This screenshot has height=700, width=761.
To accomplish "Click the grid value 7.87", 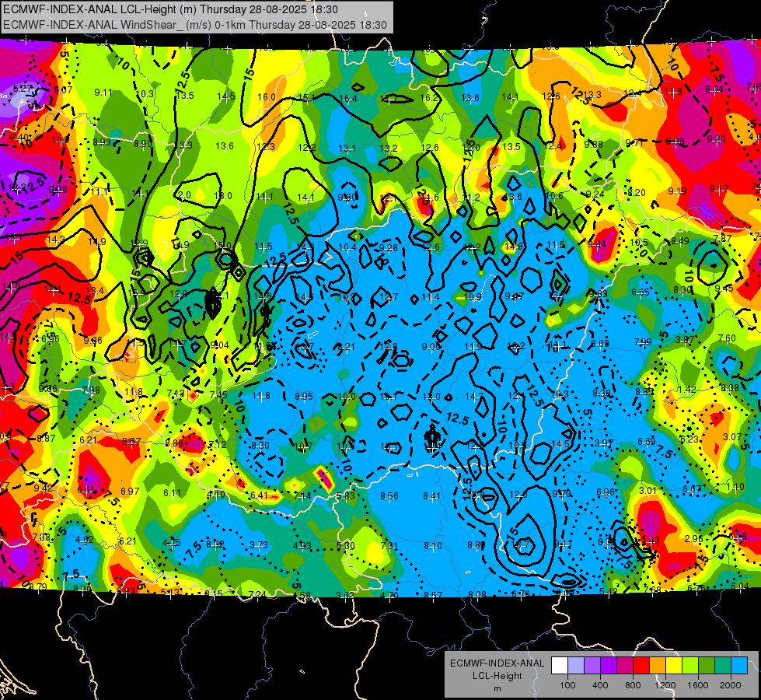I will coord(722,238).
